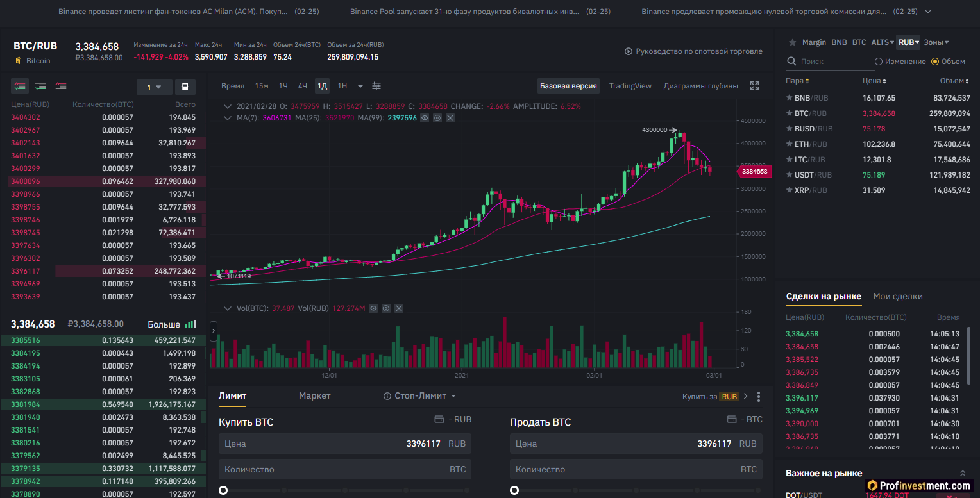Favorite the BNB/RUB pair star

[789, 98]
